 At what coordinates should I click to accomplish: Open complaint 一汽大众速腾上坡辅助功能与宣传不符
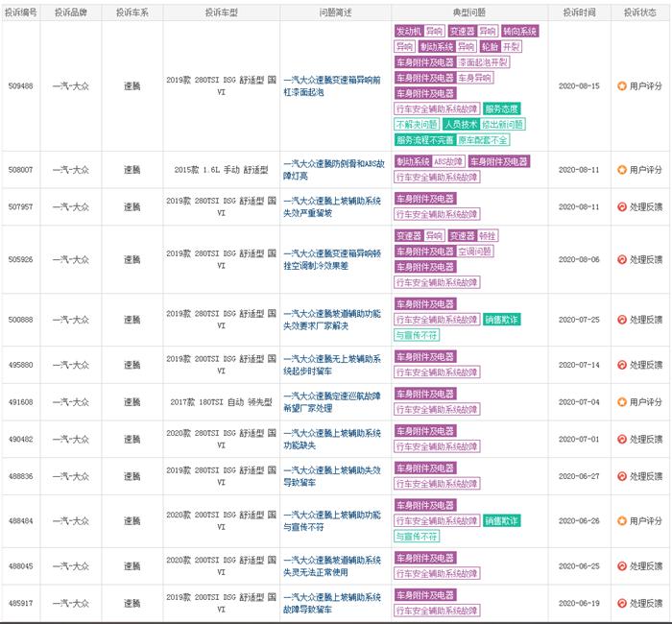click(x=332, y=521)
